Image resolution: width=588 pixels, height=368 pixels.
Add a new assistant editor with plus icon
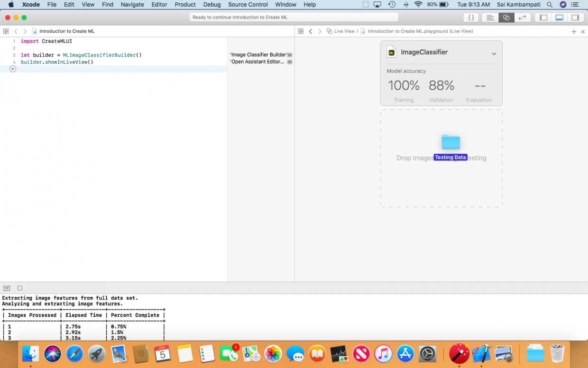click(574, 31)
